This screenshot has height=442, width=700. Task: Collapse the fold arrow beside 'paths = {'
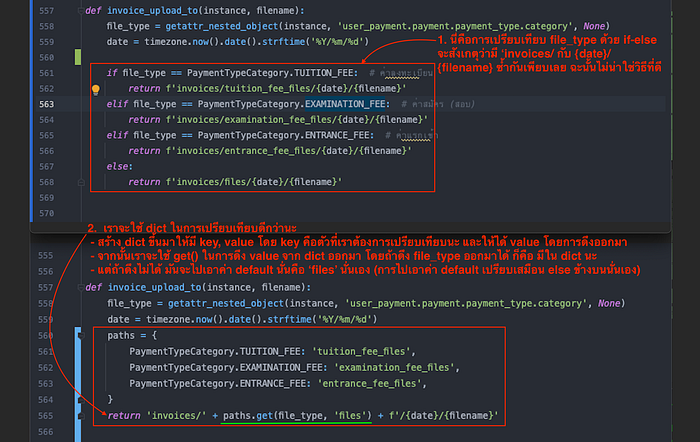81,335
